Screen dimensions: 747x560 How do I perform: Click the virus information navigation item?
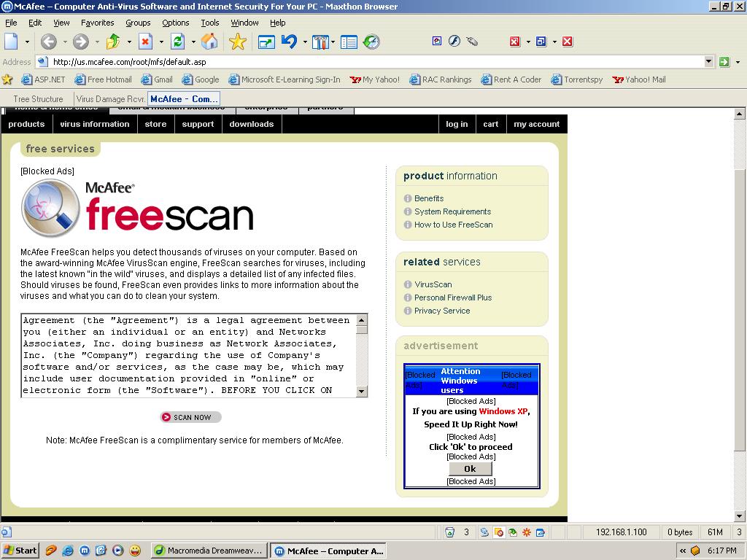pos(95,124)
